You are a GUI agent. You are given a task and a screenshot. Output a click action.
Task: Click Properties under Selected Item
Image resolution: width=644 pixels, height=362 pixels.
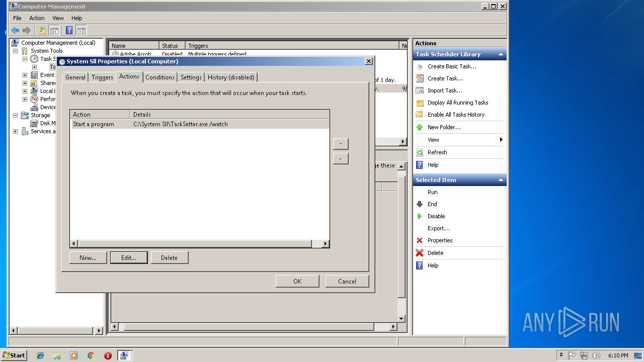point(440,240)
